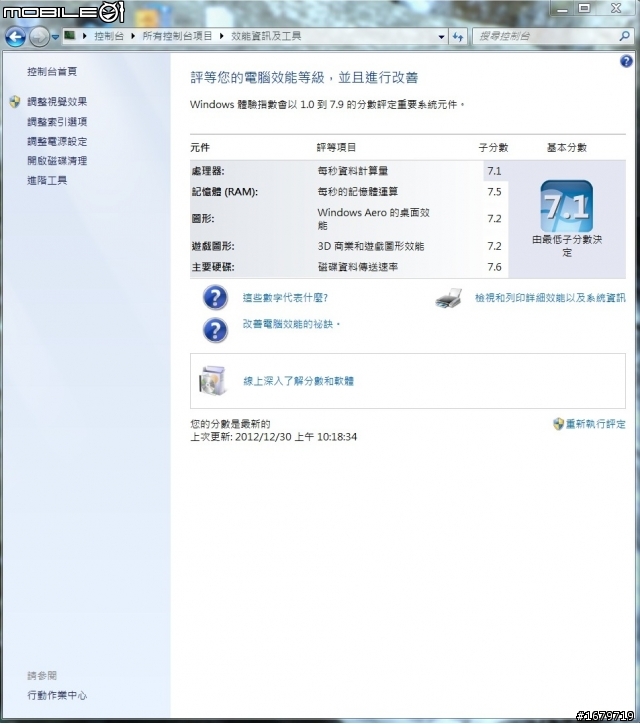Image resolution: width=640 pixels, height=724 pixels.
Task: Select 所有控制台項目 breadcrumb segment
Action: [x=177, y=36]
